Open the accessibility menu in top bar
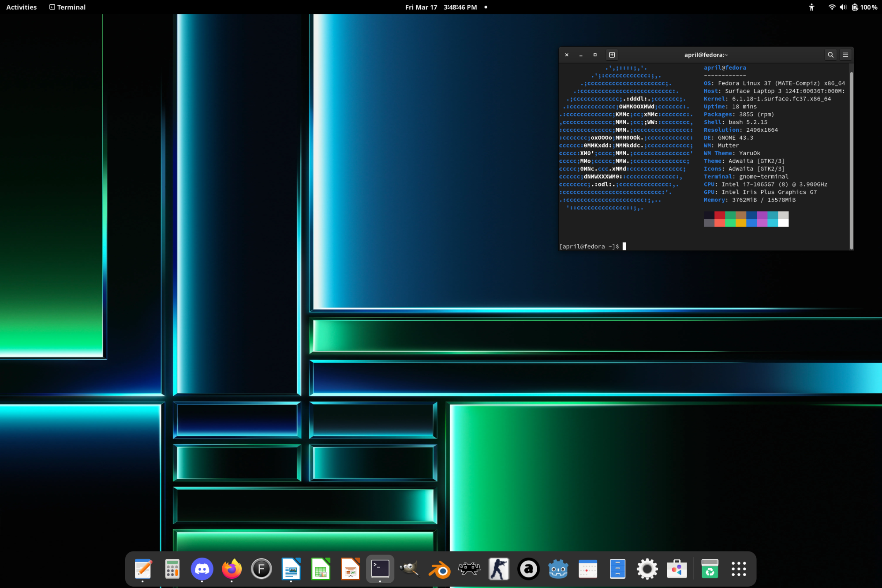Screen dimensions: 882x588 point(811,7)
